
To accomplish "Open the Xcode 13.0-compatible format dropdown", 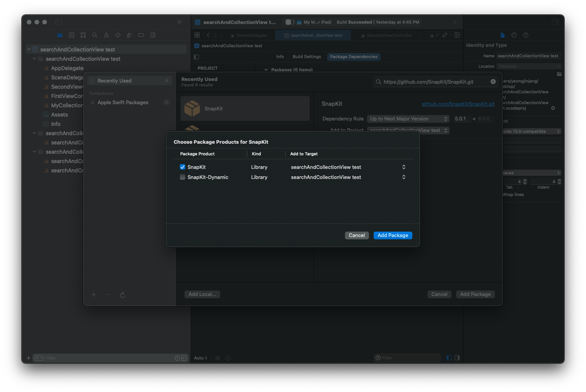I will [x=532, y=131].
